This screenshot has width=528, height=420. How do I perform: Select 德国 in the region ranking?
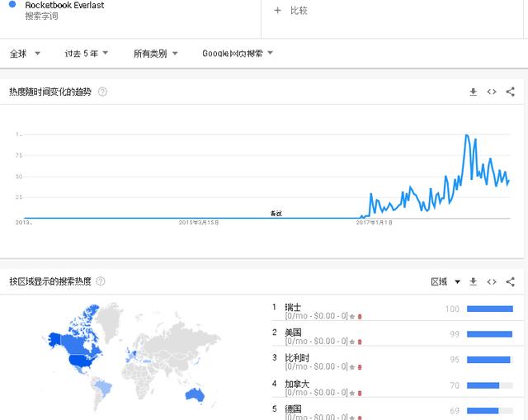point(293,409)
